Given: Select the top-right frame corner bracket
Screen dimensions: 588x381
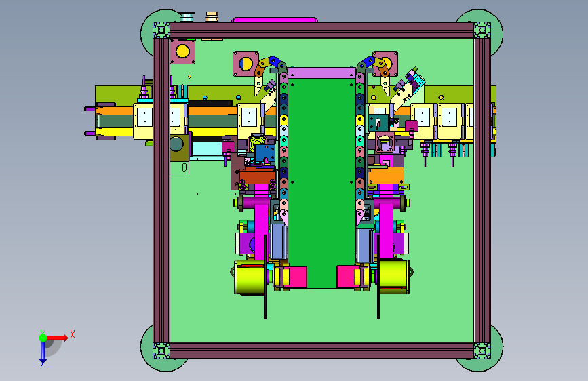Looking at the screenshot, I should click(482, 30).
